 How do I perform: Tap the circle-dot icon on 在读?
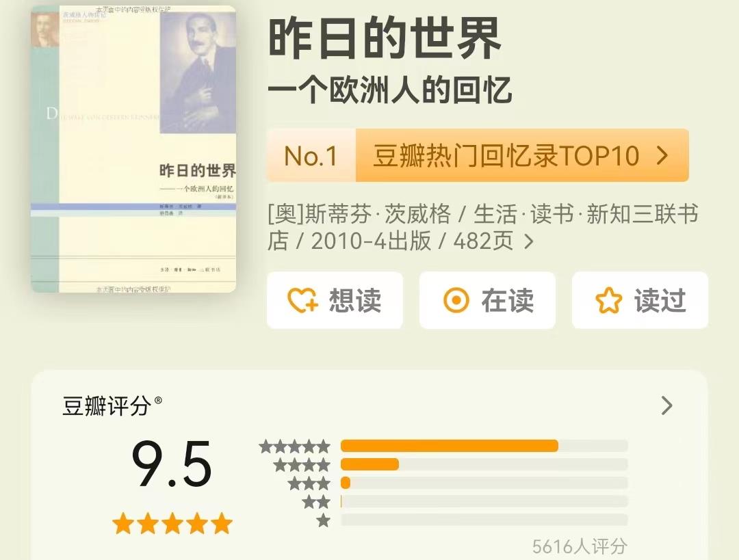pyautogui.click(x=456, y=300)
